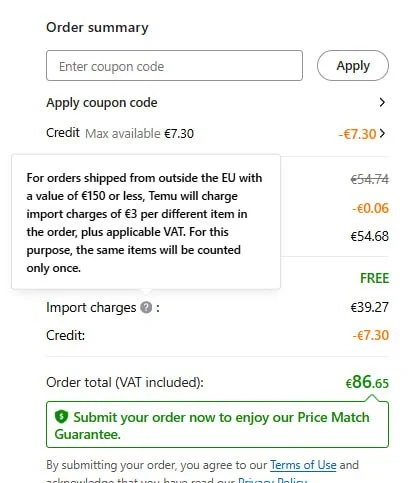
Task: Click the green FREE shipping label
Action: pyautogui.click(x=374, y=278)
